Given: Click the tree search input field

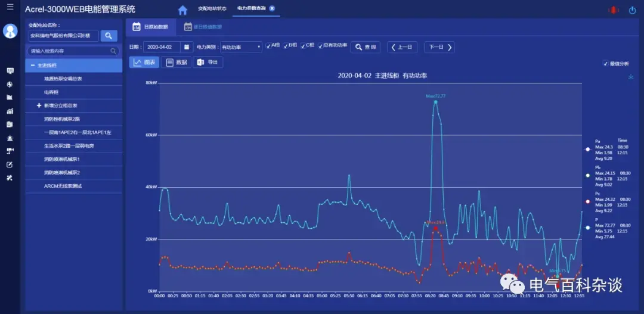Looking at the screenshot, I should point(70,51).
